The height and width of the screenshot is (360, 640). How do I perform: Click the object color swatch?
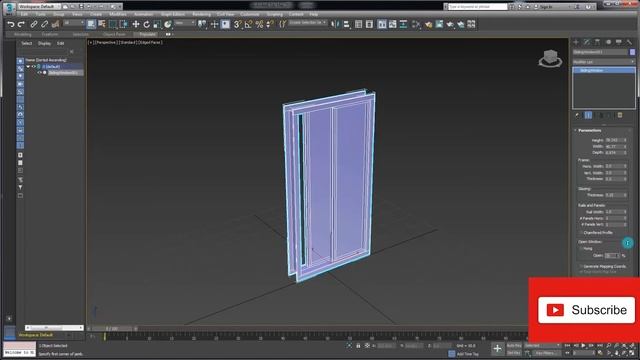632,52
